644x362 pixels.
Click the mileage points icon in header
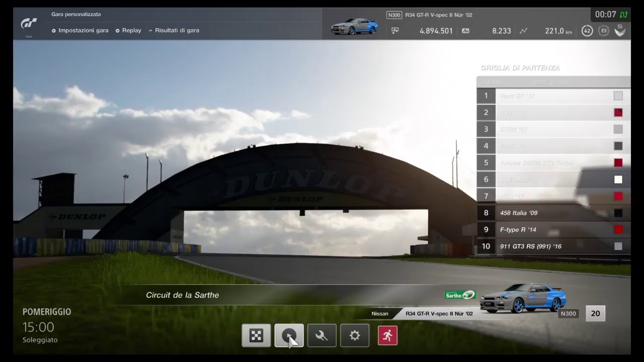pyautogui.click(x=466, y=31)
